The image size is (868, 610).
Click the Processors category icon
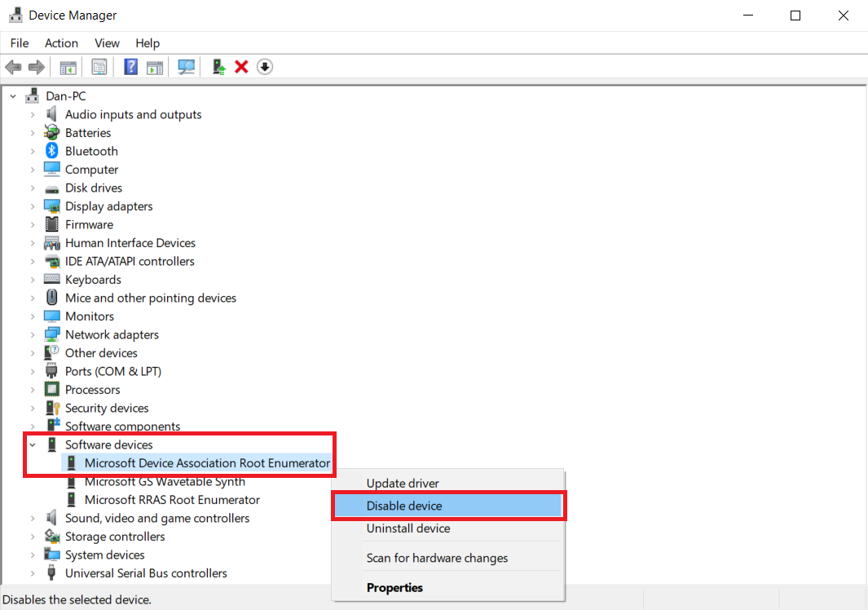click(52, 389)
